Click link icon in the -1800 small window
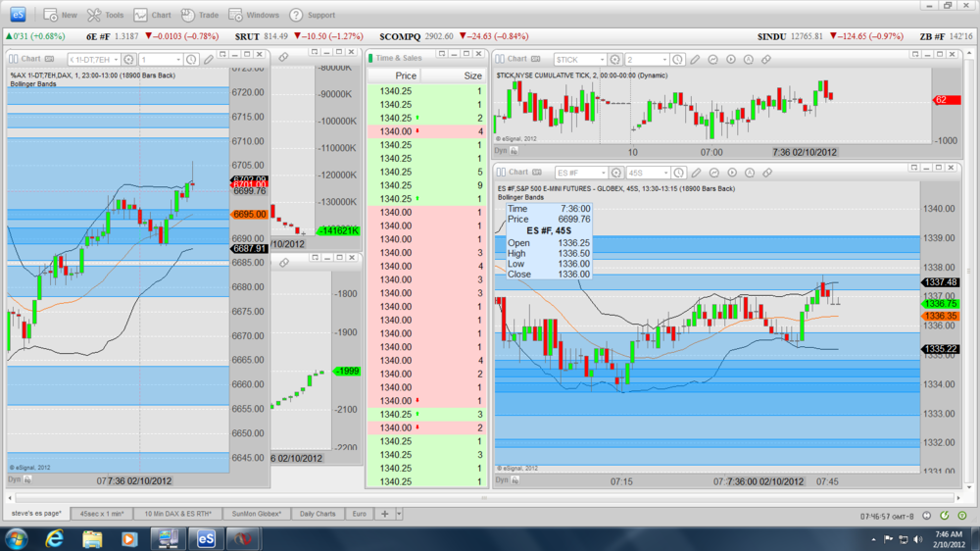The image size is (980, 551). coord(284,263)
